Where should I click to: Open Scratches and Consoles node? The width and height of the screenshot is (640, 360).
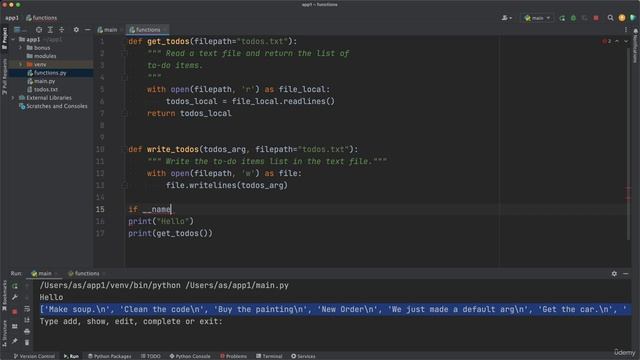53,106
